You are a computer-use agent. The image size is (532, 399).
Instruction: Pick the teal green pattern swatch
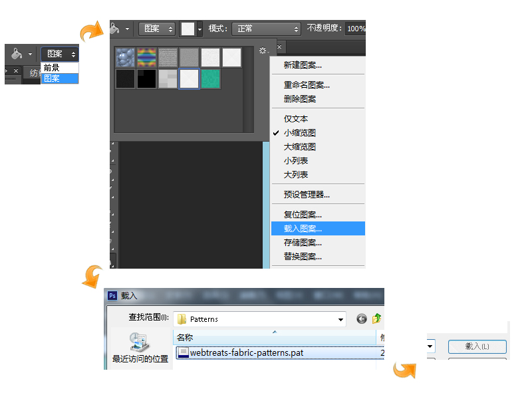[210, 78]
